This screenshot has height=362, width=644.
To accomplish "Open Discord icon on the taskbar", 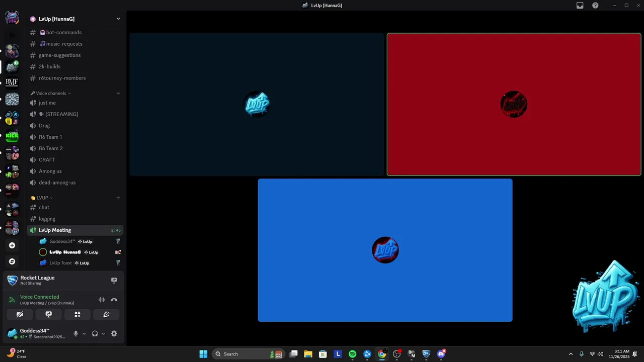I will coord(441,354).
